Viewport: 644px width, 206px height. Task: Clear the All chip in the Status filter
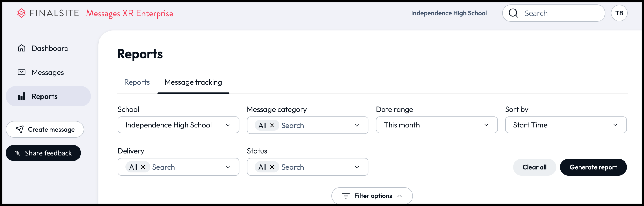[273, 167]
